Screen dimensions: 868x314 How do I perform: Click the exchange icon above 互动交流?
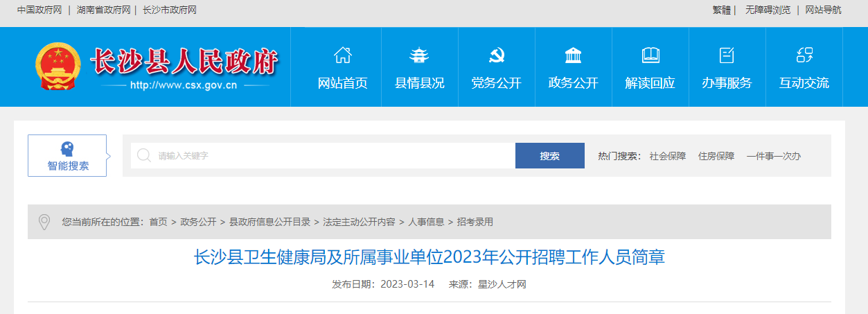[804, 55]
